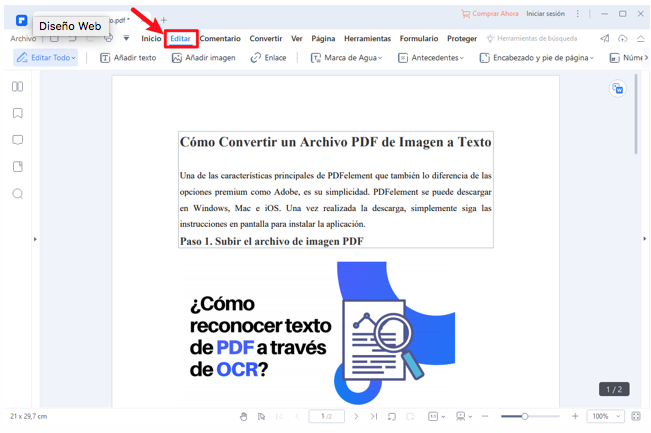Click the OCR illustration image in the document

319,333
